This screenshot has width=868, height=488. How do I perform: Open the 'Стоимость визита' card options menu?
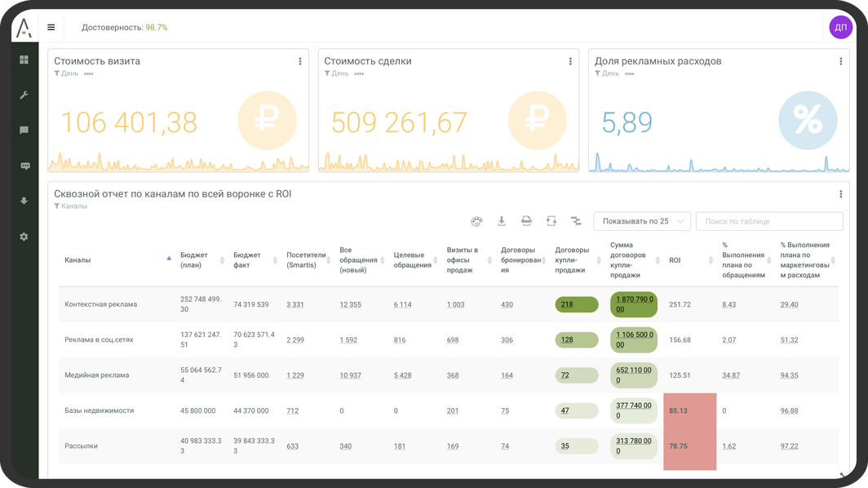[300, 61]
